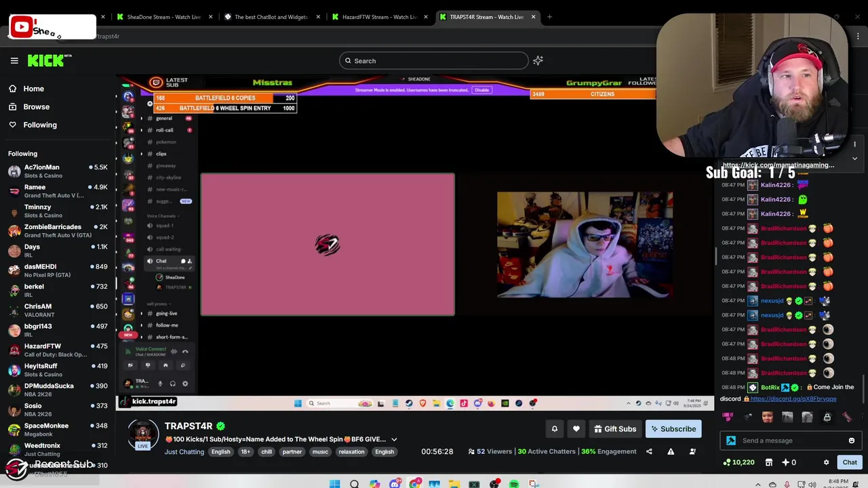This screenshot has height=488, width=868.
Task: Click the Kick search field
Action: [434, 61]
